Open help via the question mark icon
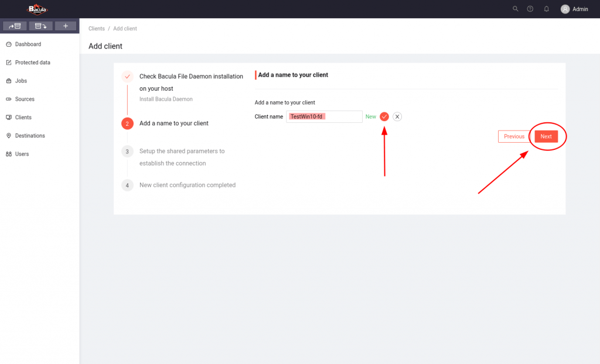 [530, 9]
